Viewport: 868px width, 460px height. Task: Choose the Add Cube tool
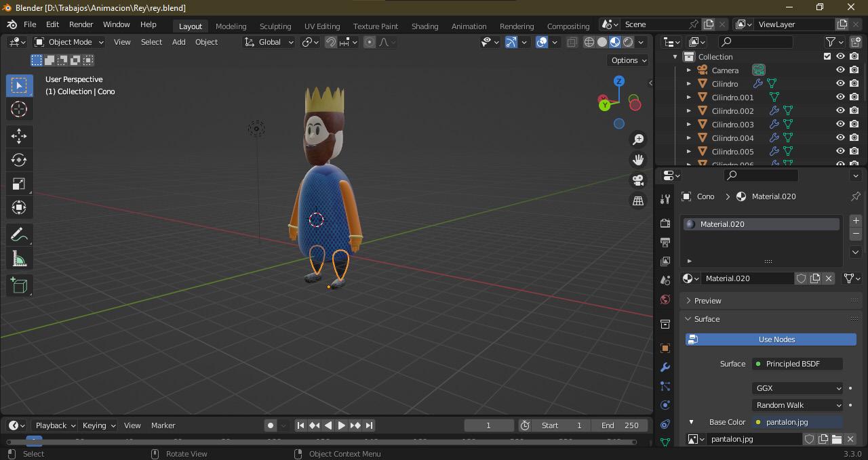(19, 285)
